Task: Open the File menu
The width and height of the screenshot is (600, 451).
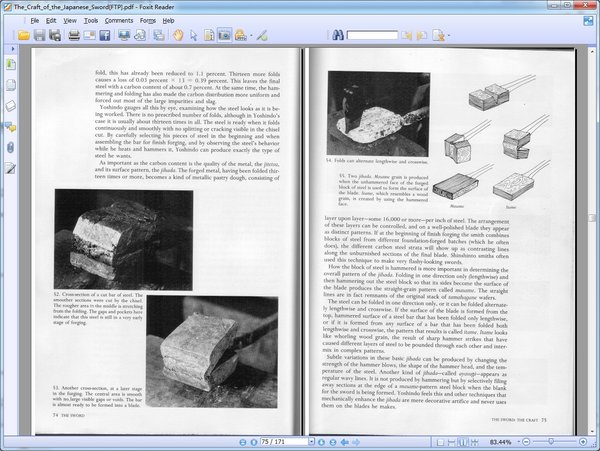Action: [35, 20]
